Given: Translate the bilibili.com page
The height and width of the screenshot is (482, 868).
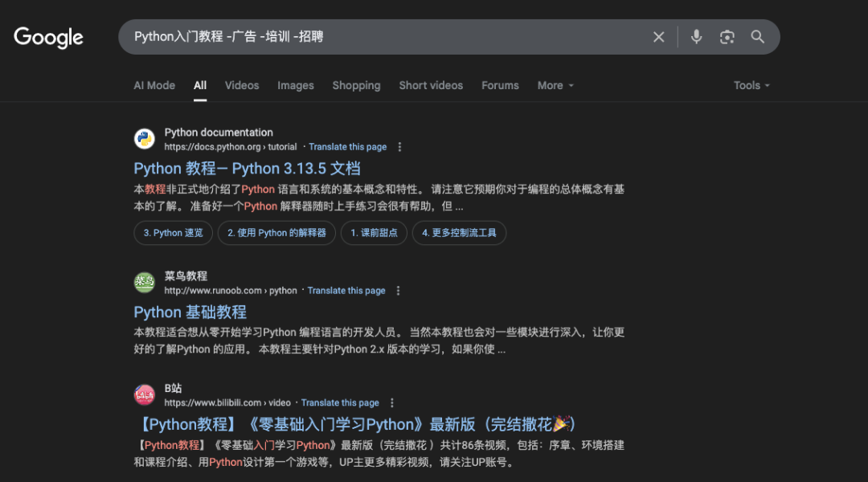Looking at the screenshot, I should point(340,402).
